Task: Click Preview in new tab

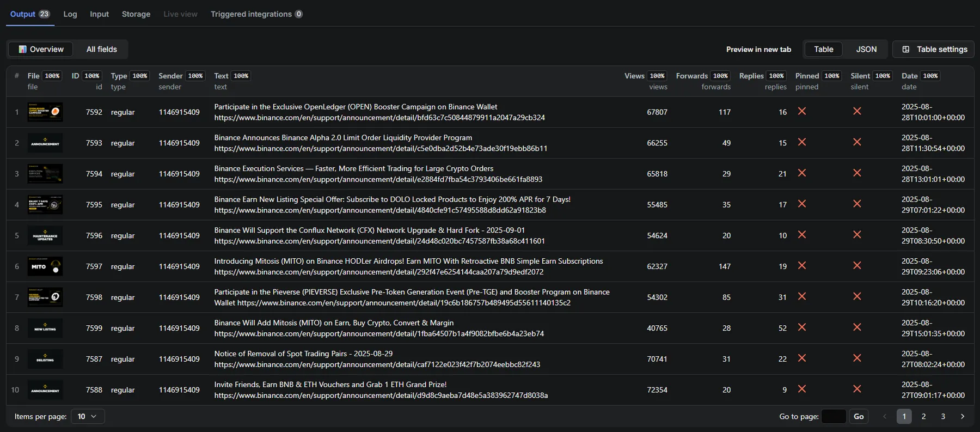Action: [x=758, y=49]
